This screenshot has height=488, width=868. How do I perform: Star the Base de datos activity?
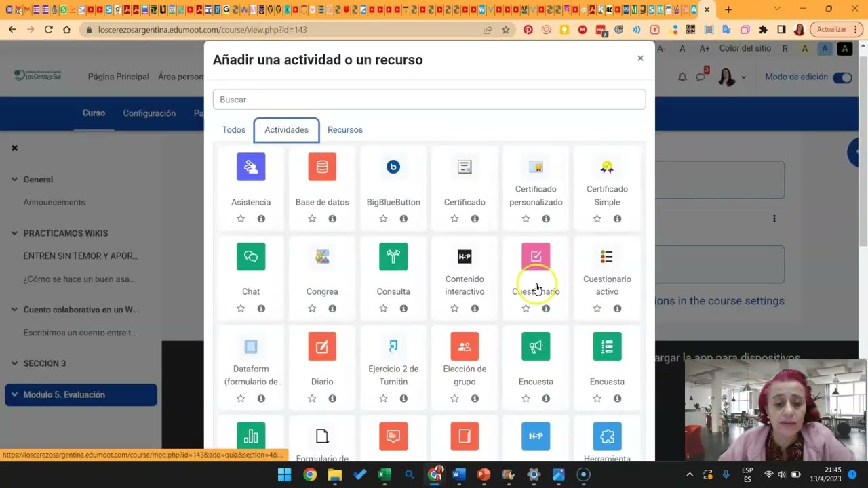312,218
